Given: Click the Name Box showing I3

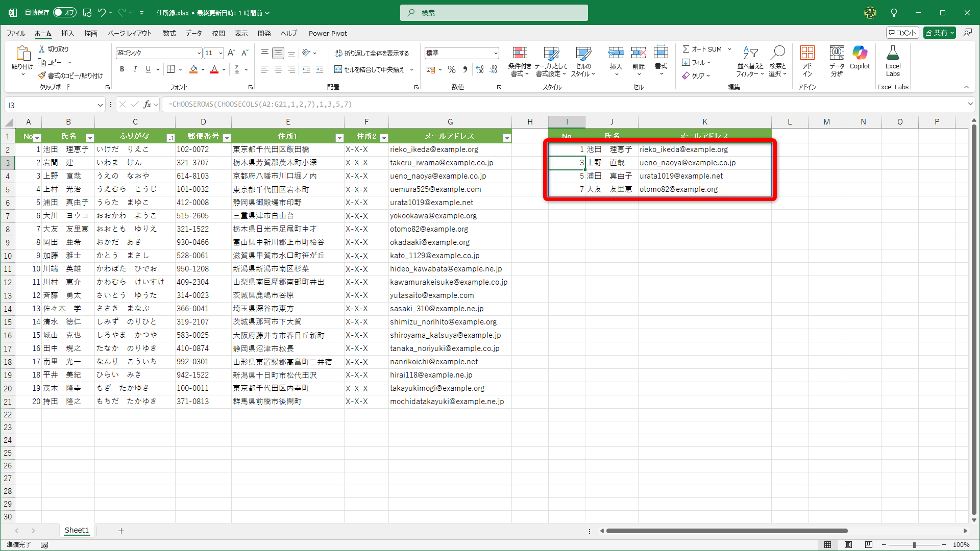Looking at the screenshot, I should [x=51, y=105].
